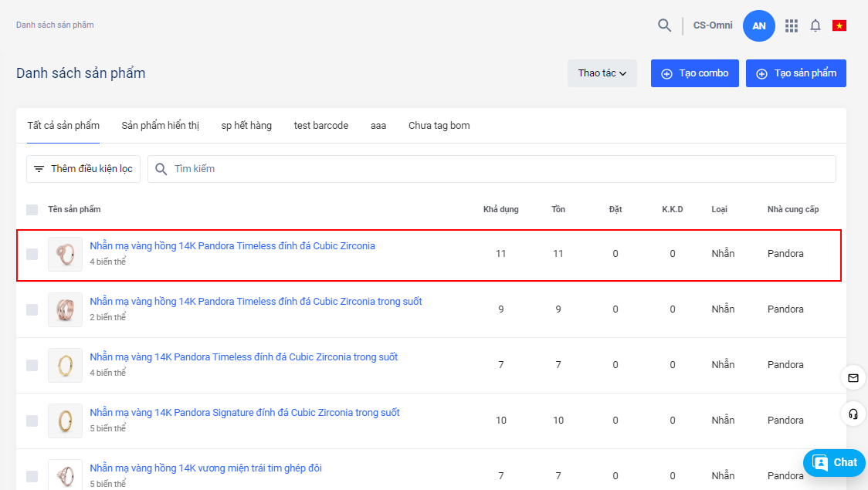The image size is (868, 490).
Task: Open the Chat widget
Action: coord(834,462)
